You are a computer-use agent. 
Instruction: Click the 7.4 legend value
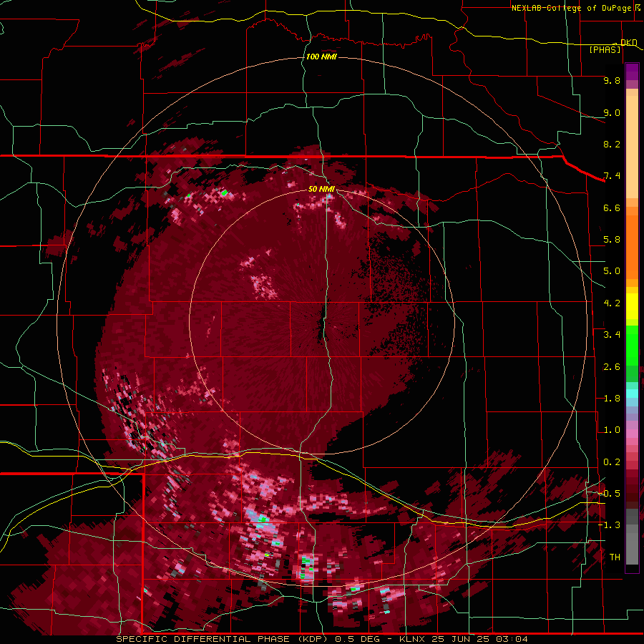[x=612, y=176]
